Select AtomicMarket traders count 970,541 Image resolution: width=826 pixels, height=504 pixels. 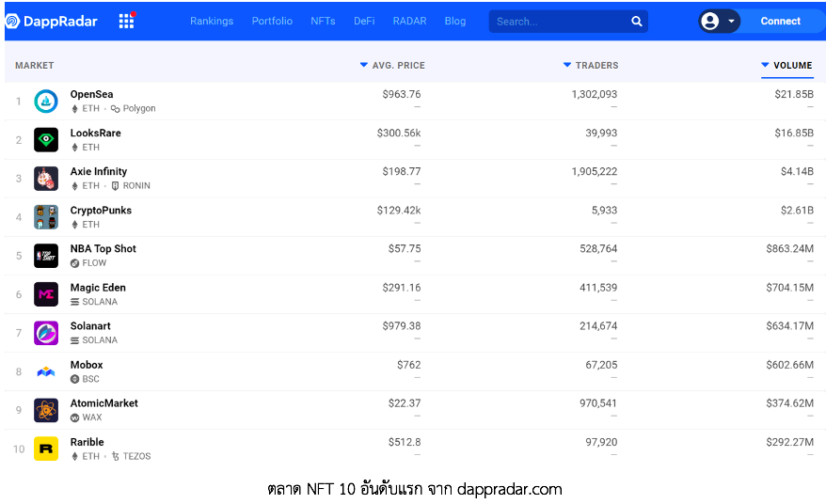(x=598, y=402)
